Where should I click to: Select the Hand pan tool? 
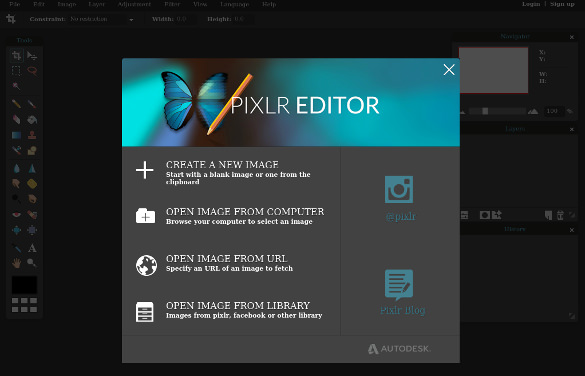16,263
